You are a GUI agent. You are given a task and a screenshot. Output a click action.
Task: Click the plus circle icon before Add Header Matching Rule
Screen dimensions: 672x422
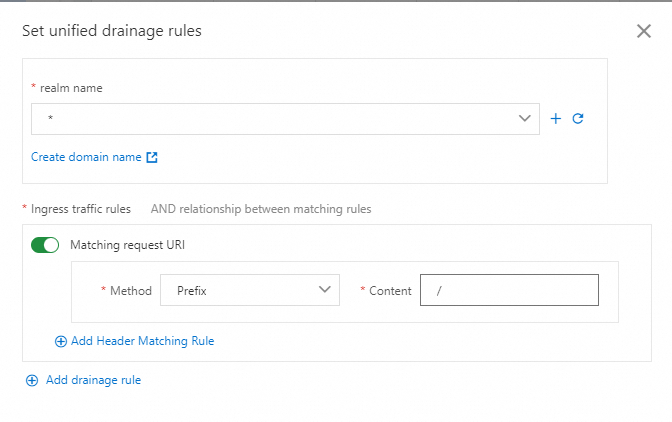click(x=61, y=341)
